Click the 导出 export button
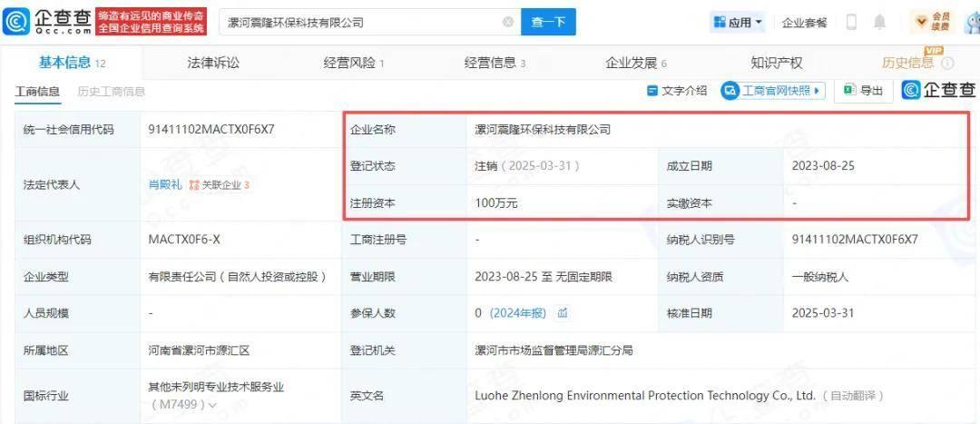 click(x=865, y=91)
